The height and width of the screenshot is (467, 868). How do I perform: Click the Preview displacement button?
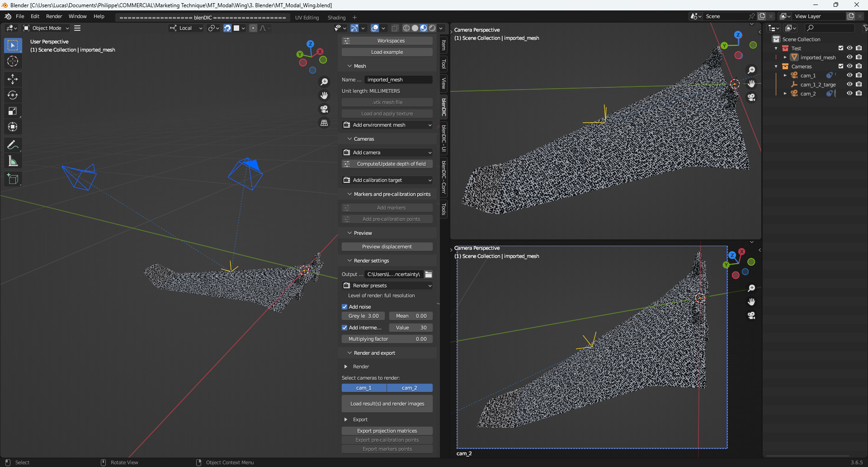[387, 247]
